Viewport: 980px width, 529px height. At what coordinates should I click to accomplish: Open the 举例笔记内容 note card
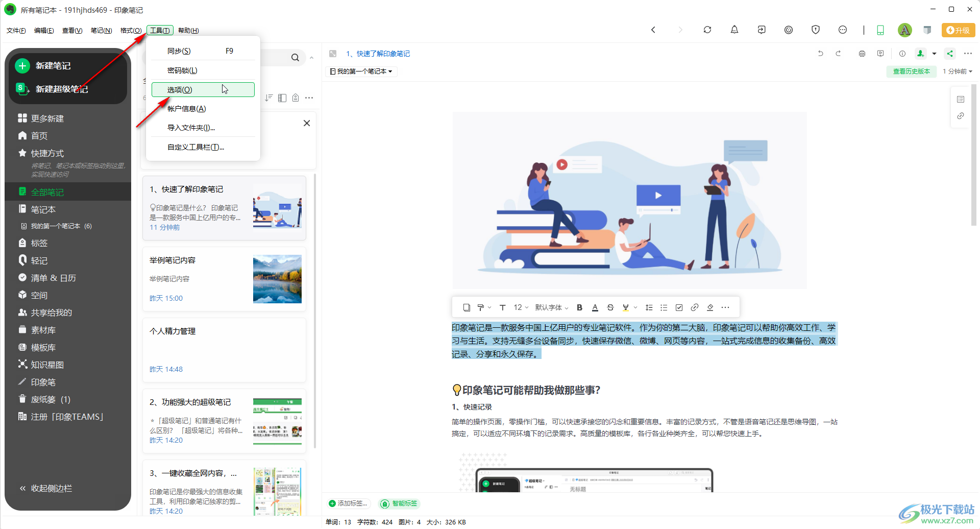click(x=225, y=279)
